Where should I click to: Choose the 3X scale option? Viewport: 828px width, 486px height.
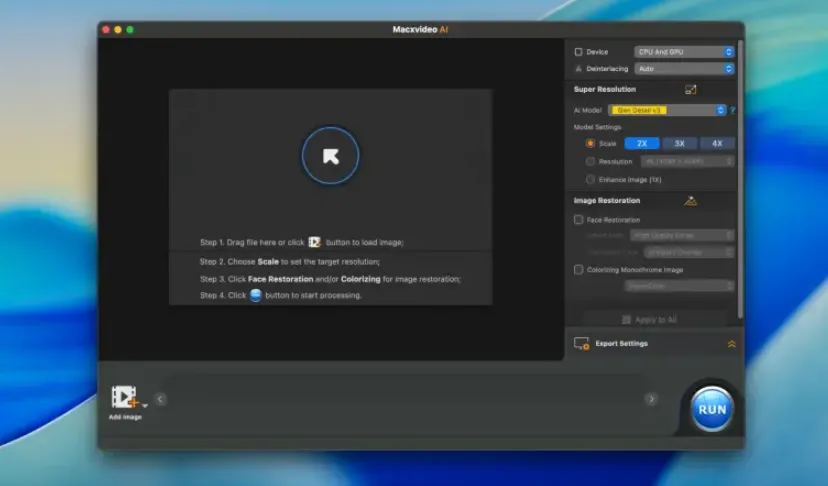point(680,143)
